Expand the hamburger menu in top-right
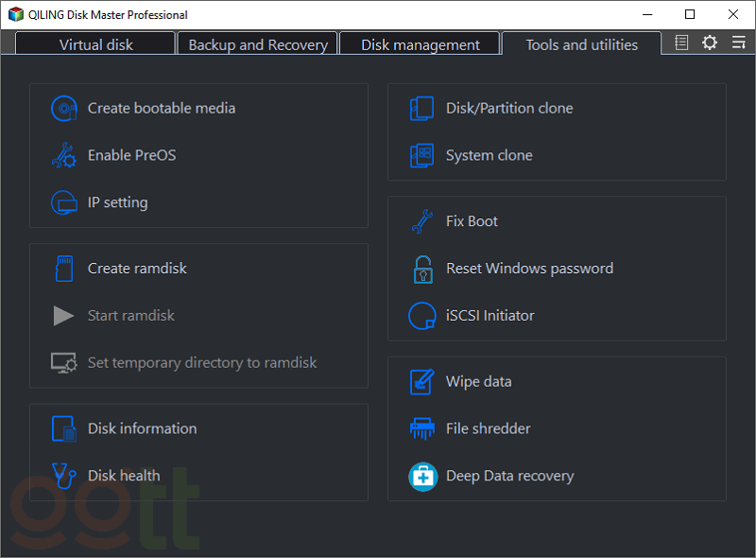The image size is (756, 558). pos(738,44)
